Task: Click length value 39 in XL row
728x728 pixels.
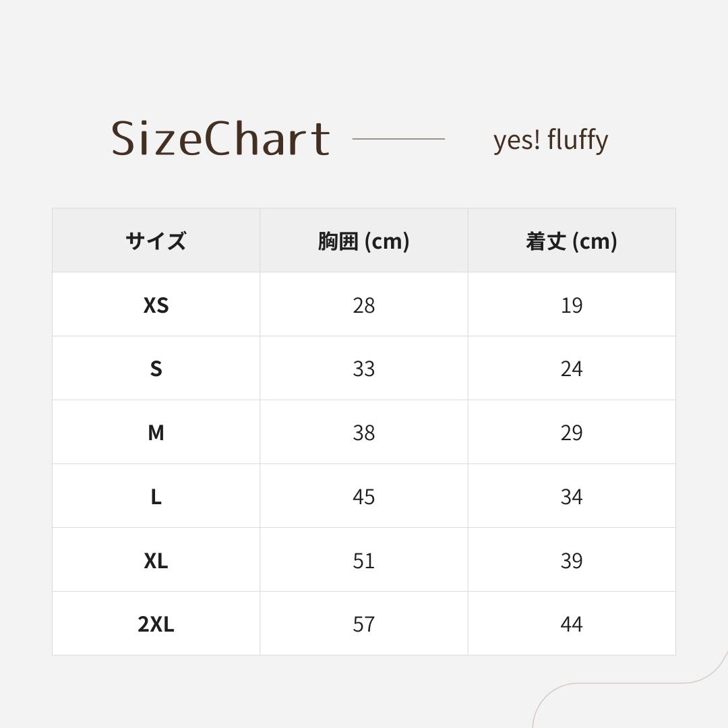Action: 571,560
